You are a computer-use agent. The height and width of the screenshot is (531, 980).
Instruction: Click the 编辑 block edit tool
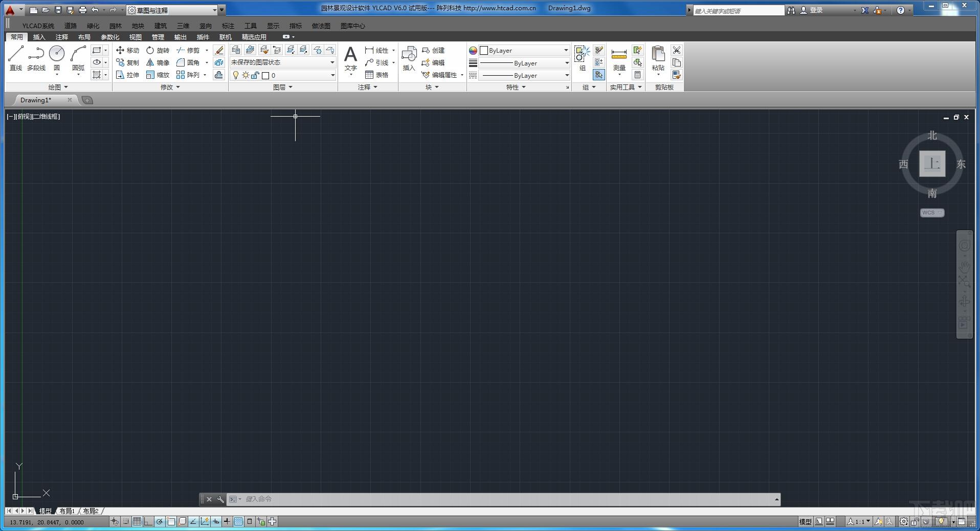pyautogui.click(x=433, y=62)
